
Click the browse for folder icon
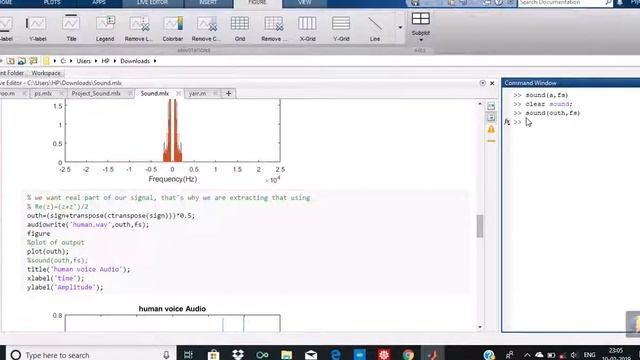22,61
